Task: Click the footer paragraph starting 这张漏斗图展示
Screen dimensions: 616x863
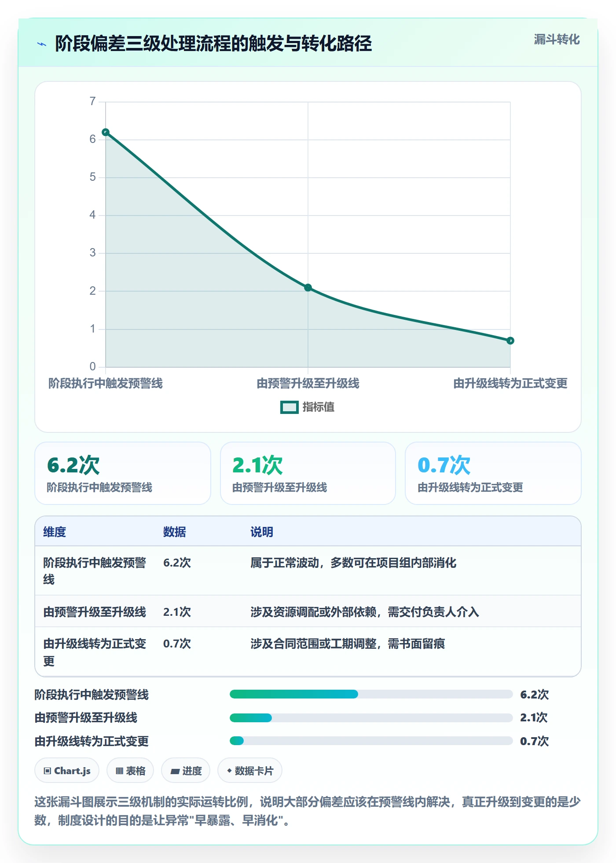Action: (308, 811)
